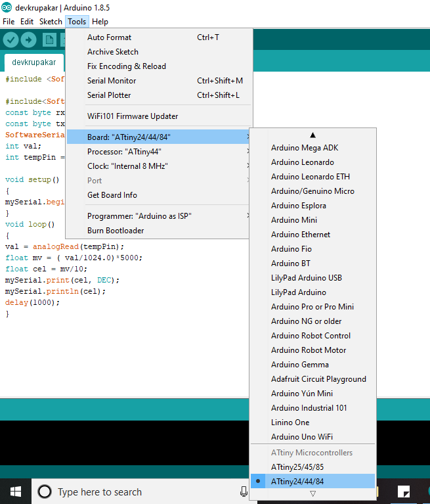
Task: Select Arduino/Genuino Micro board
Action: [x=312, y=191]
